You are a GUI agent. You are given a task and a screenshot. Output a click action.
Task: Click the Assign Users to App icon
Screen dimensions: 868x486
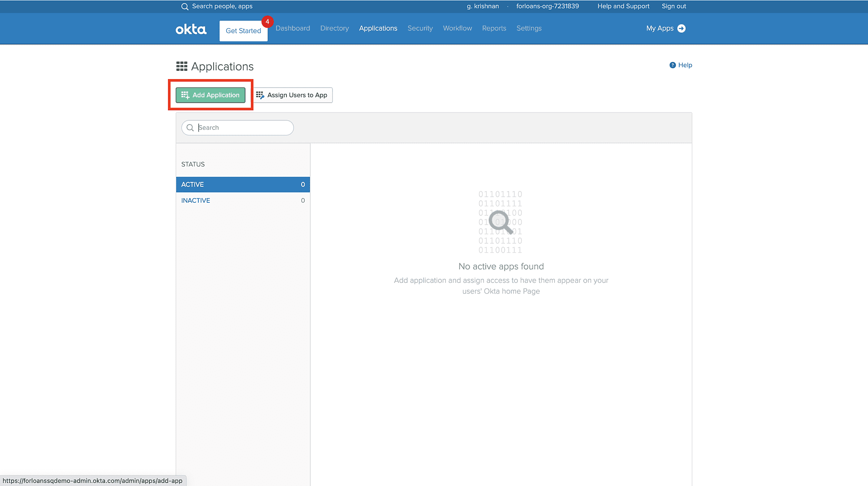[260, 95]
